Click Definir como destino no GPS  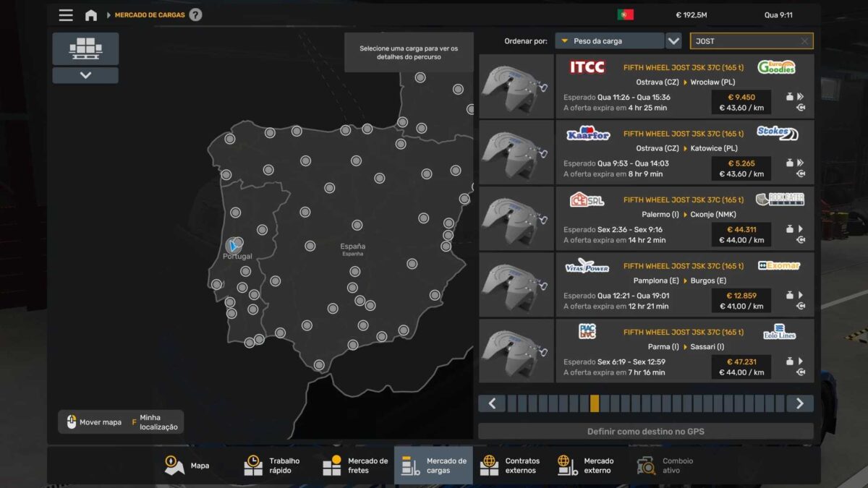click(645, 432)
